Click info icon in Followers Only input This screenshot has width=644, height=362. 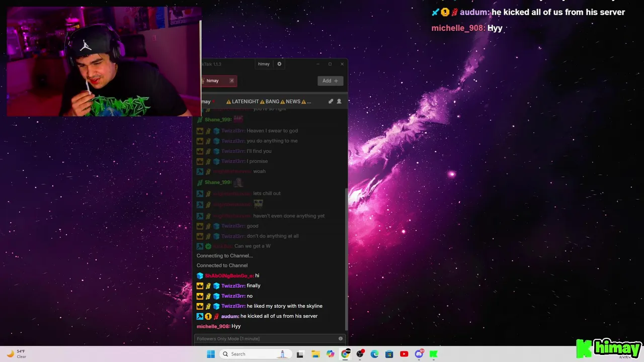point(341,338)
